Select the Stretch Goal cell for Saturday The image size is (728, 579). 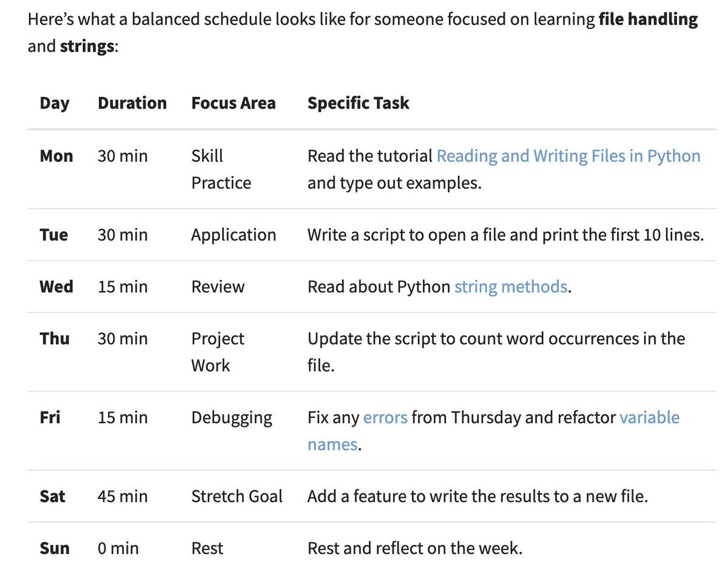pyautogui.click(x=237, y=496)
